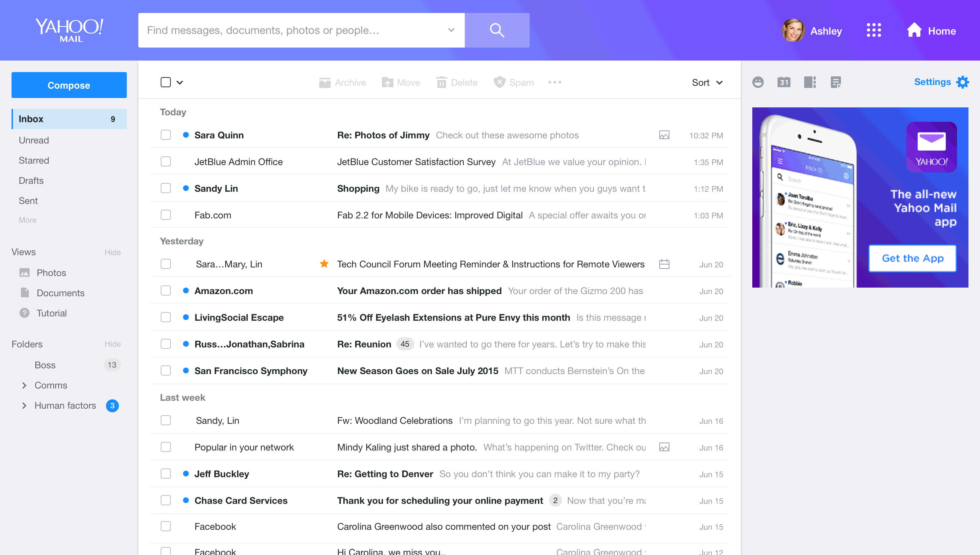980x555 pixels.
Task: Expand the Sort dropdown menu
Action: 707,82
